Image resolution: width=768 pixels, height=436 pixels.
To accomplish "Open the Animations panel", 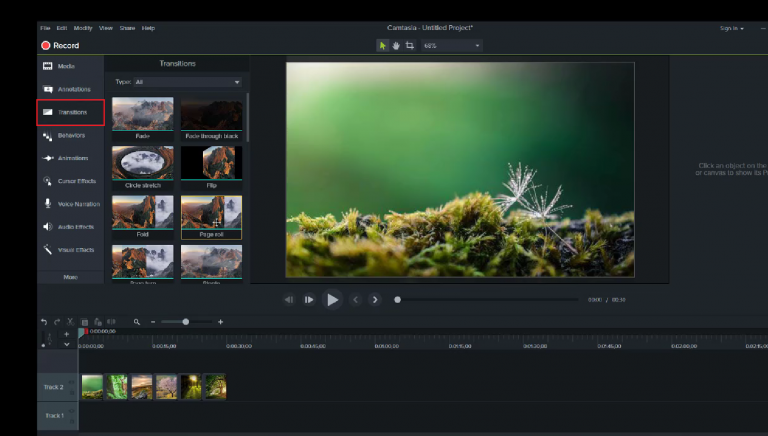I will (x=71, y=158).
